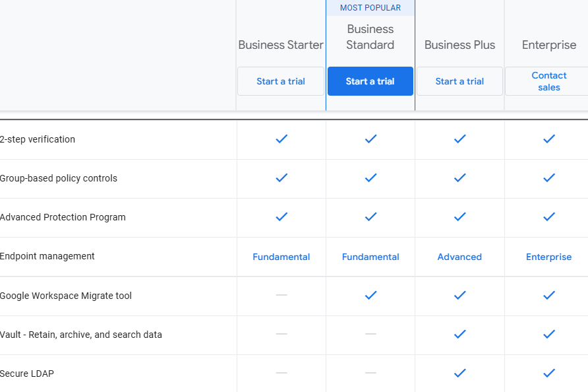Click Secure LDAP checkmark under Enterprise
The width and height of the screenshot is (588, 392).
(548, 373)
